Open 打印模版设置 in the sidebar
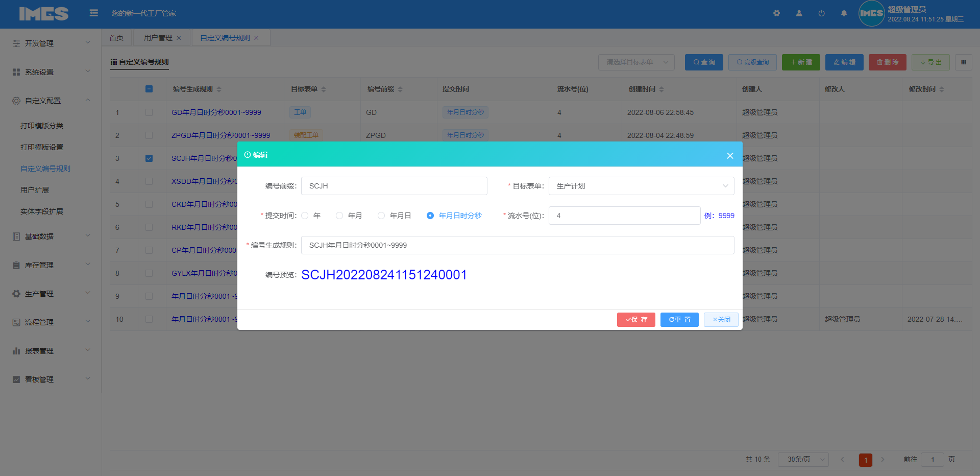This screenshot has width=980, height=476. (42, 147)
